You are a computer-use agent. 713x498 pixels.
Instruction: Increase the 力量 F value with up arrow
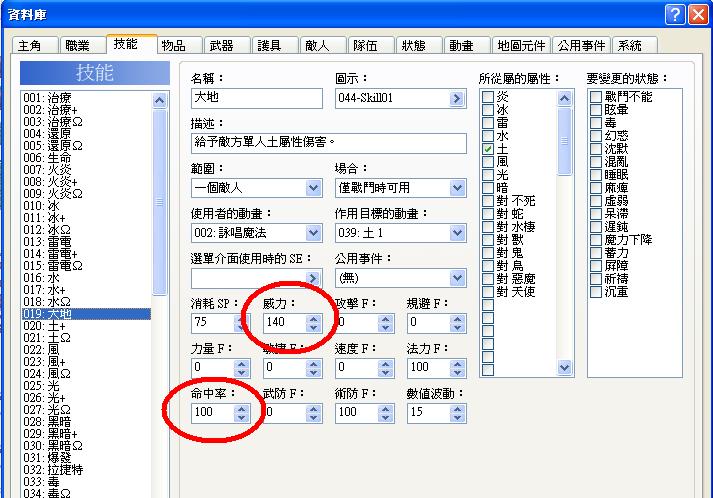pos(241,364)
